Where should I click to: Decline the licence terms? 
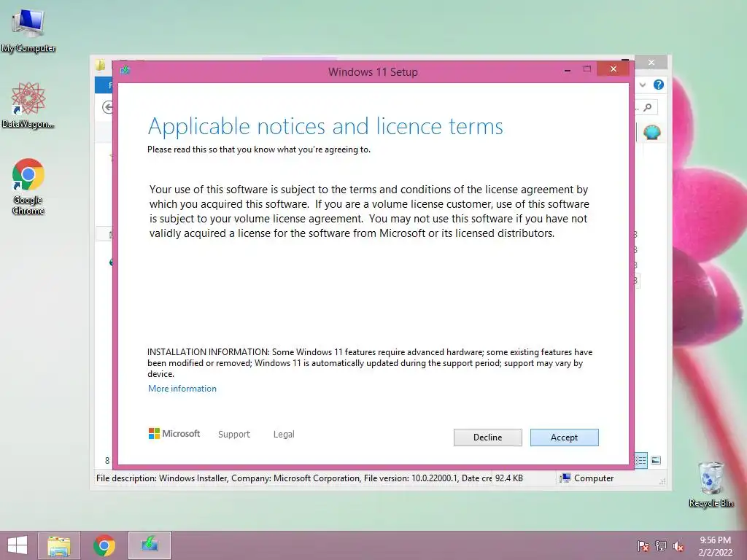487,437
